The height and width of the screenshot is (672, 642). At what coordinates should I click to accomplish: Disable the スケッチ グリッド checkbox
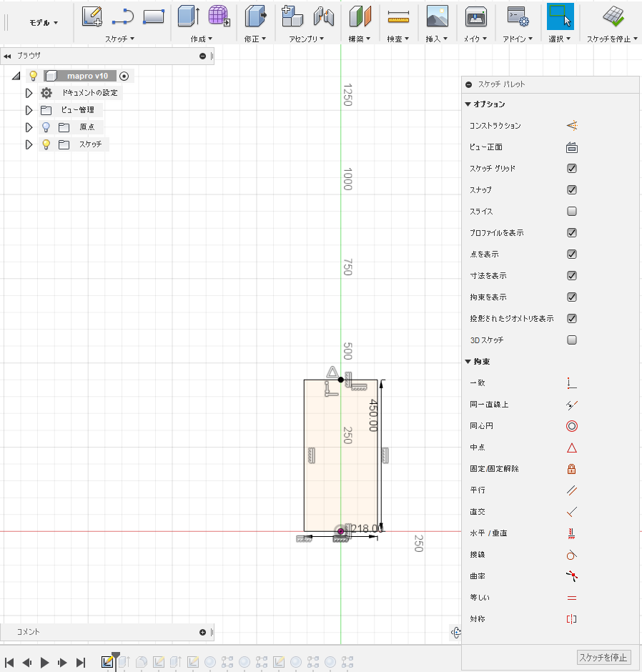coord(570,168)
